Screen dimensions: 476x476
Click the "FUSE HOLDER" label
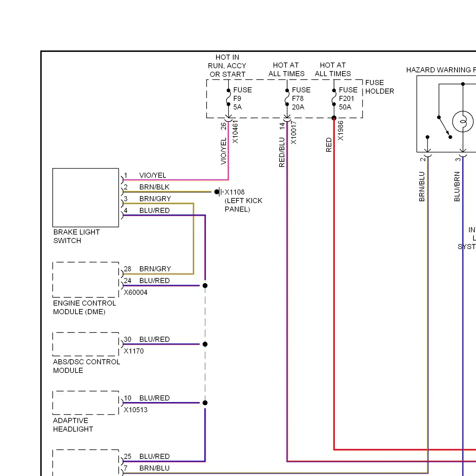tap(380, 87)
